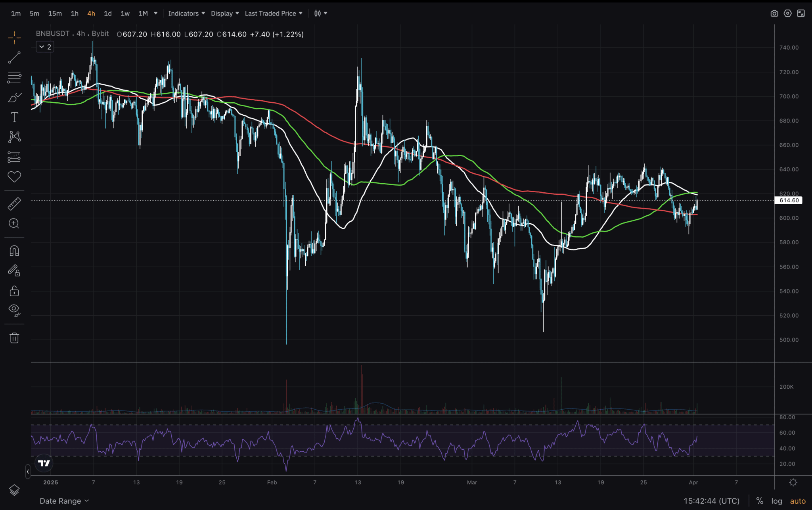Click the zoom in magnifier tool
This screenshot has width=812, height=510.
coord(14,224)
